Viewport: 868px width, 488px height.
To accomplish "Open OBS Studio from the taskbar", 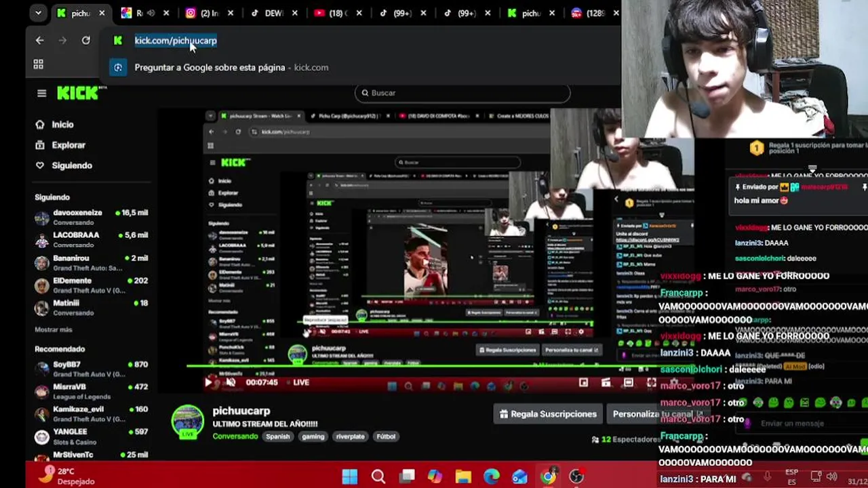I will 576,476.
